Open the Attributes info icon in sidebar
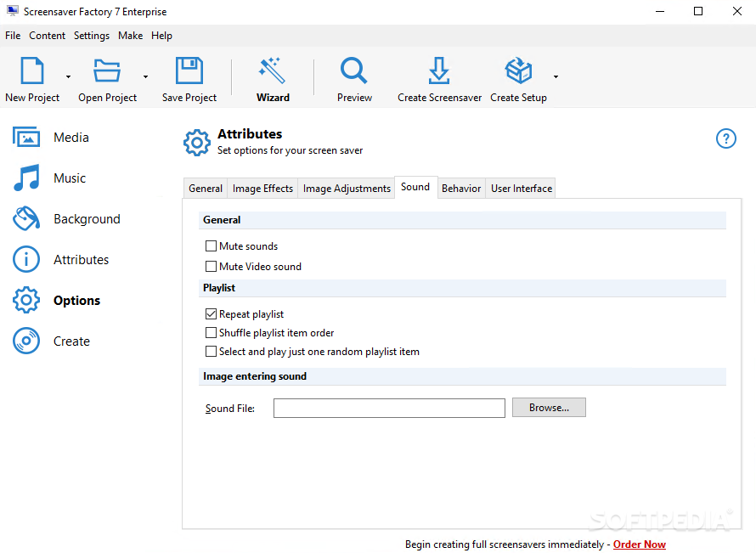Screen dimensions: 756x553 (26, 259)
